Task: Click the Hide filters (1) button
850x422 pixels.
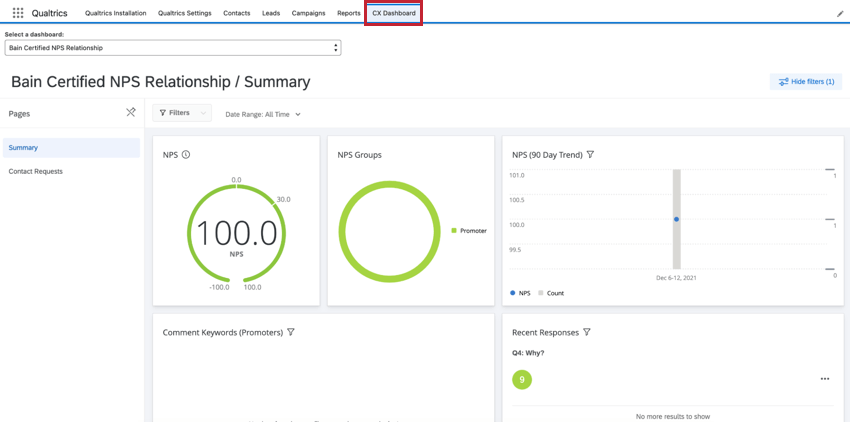Action: [x=806, y=82]
